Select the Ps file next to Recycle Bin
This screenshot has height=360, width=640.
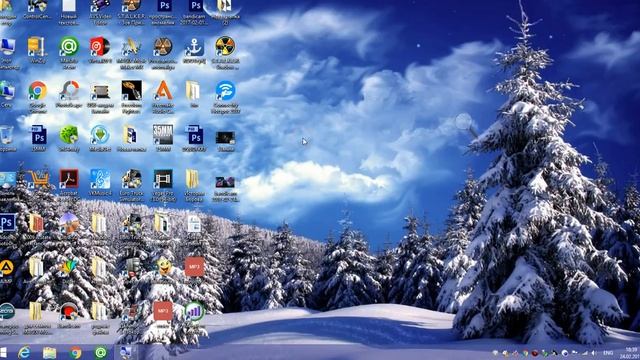click(38, 135)
